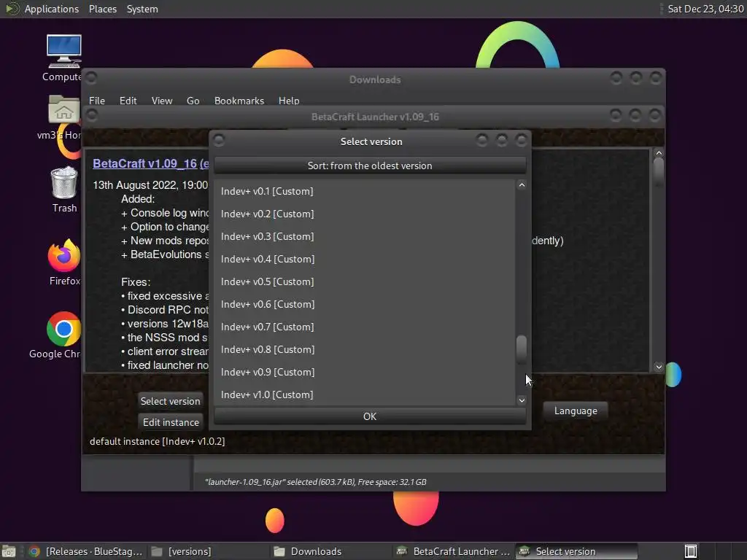This screenshot has height=560, width=747.
Task: Switch to BetaCraft Launcher taskbar window
Action: point(454,551)
